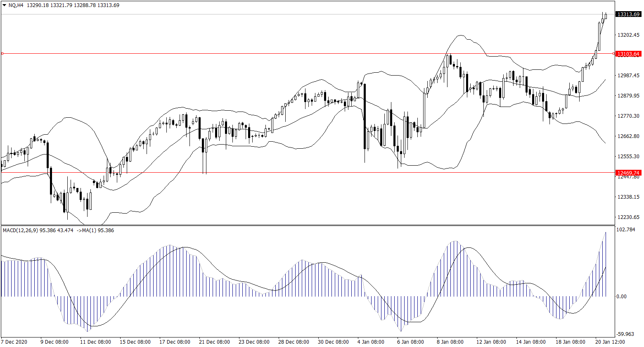Screen dimensions: 644x347
Task: Select the 4 Jan 08:00 time marker
Action: pyautogui.click(x=370, y=342)
